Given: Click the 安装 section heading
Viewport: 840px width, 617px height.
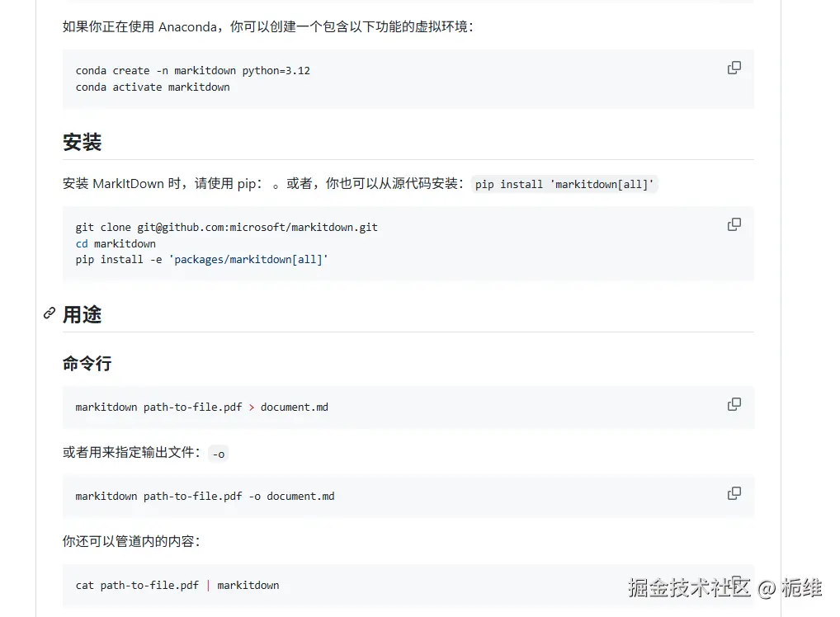Looking at the screenshot, I should tap(82, 143).
